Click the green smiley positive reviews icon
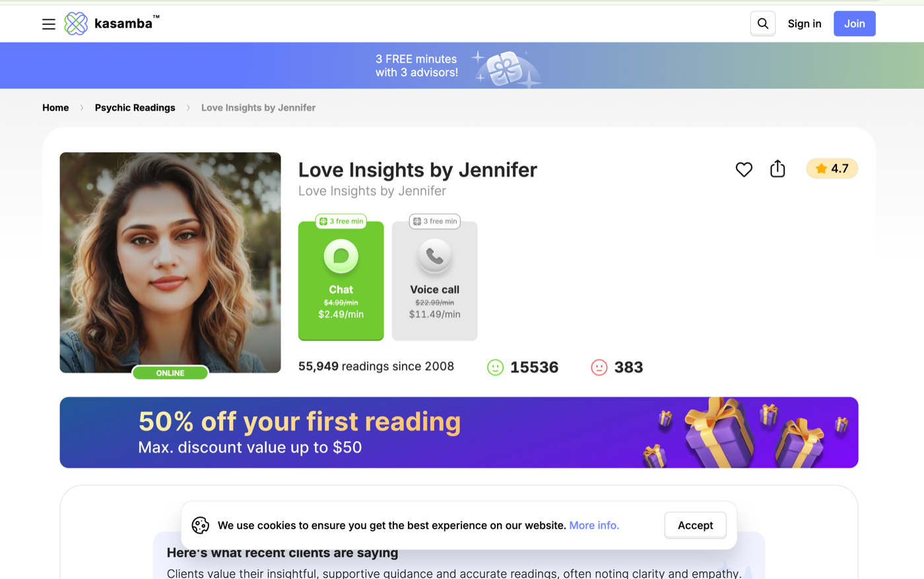Image resolution: width=924 pixels, height=579 pixels. click(495, 367)
